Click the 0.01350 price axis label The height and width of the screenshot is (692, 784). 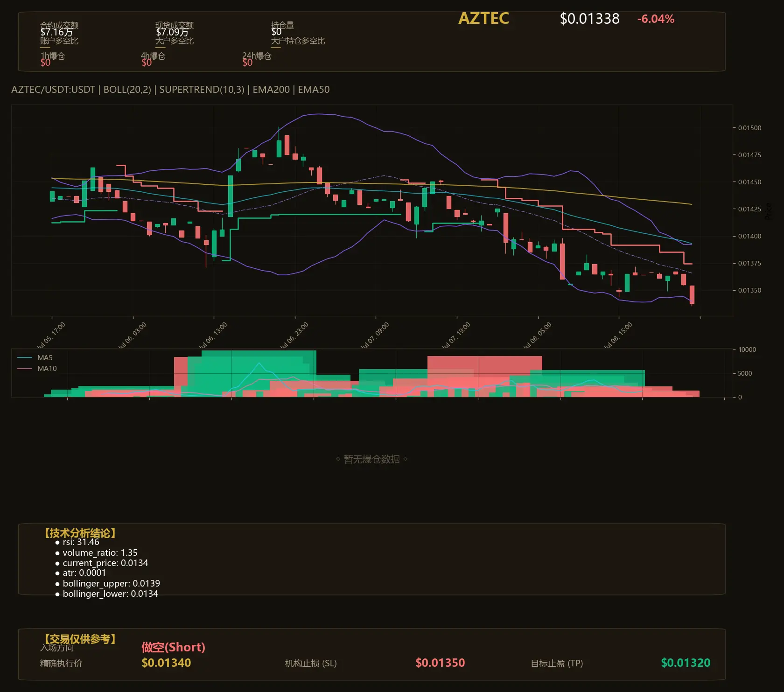[749, 290]
